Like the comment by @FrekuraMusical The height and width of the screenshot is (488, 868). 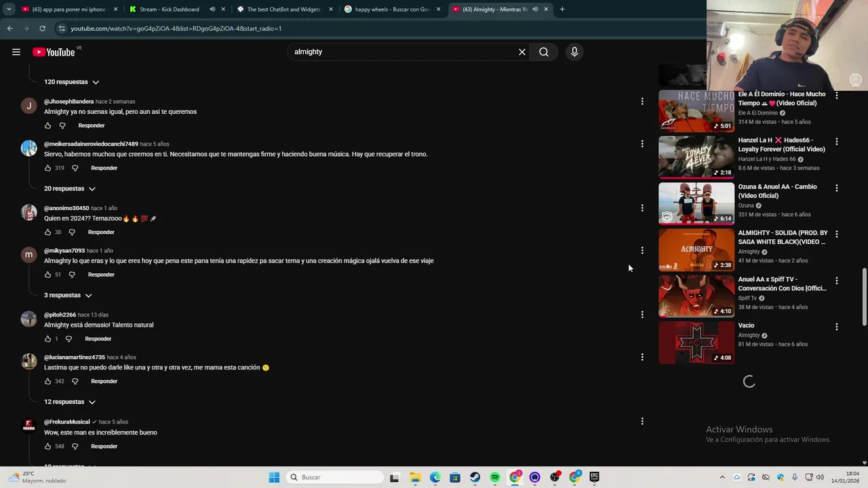click(47, 447)
